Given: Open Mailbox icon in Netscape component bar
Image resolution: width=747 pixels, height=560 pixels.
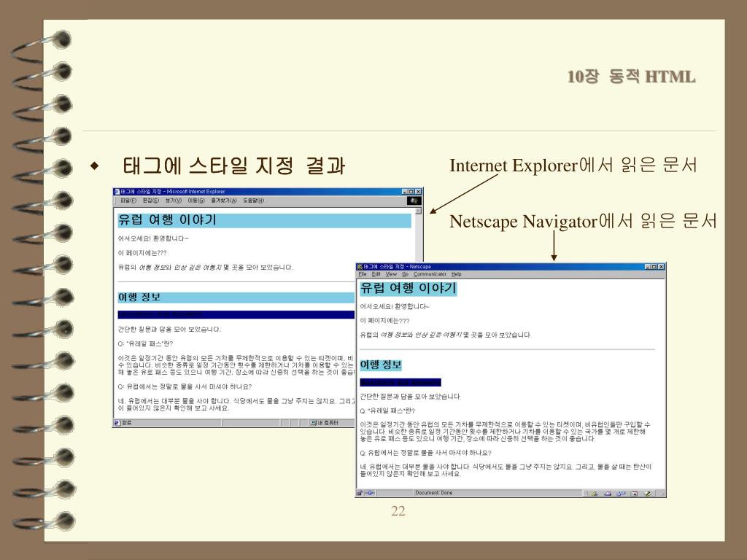Looking at the screenshot, I should [x=608, y=494].
